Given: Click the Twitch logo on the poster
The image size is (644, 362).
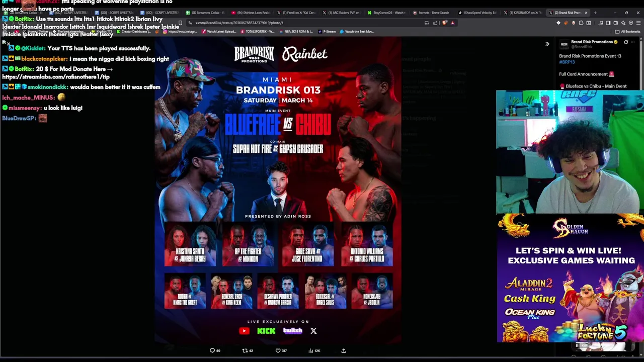Looking at the screenshot, I should click(x=292, y=331).
